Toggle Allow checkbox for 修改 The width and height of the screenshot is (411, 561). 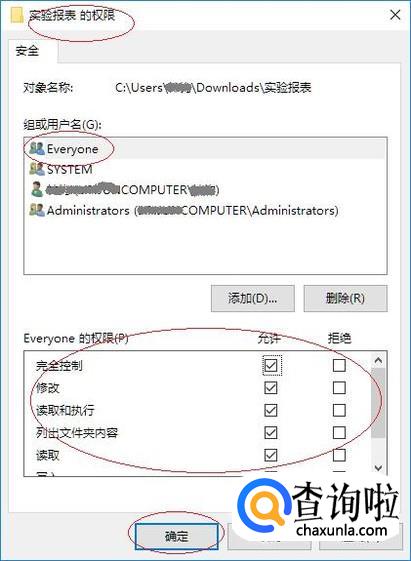[x=271, y=387]
